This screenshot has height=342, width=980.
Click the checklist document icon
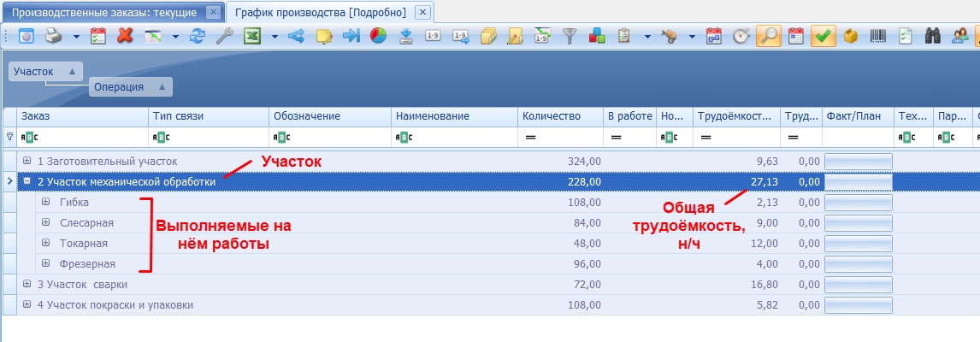tap(905, 36)
